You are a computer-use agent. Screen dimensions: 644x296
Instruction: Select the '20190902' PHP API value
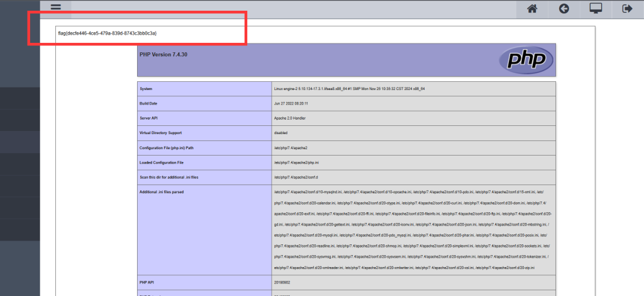point(282,282)
